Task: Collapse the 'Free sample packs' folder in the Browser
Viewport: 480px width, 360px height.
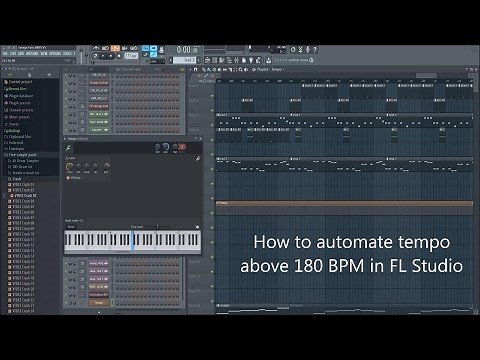Action: coord(20,155)
